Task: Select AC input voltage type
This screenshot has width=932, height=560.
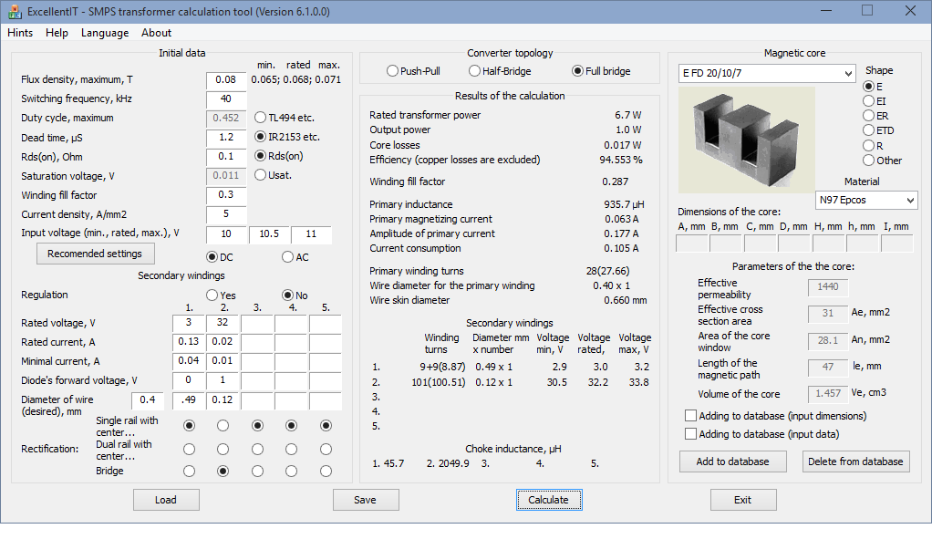Action: (x=288, y=257)
